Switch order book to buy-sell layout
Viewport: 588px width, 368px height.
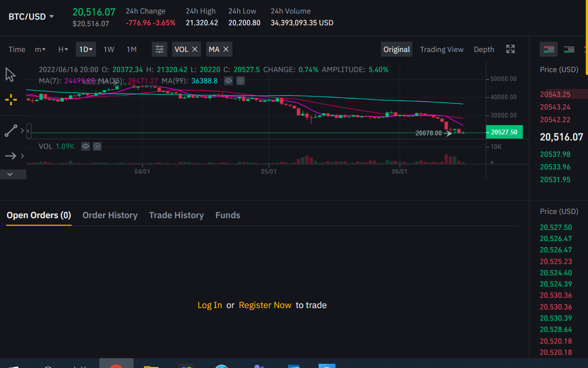pyautogui.click(x=548, y=49)
